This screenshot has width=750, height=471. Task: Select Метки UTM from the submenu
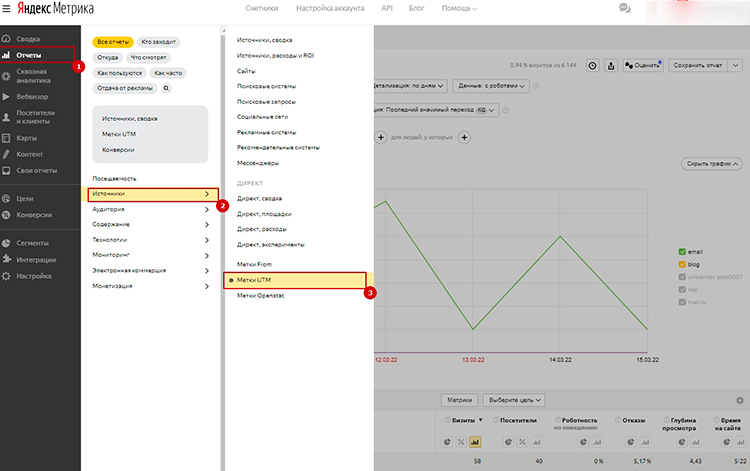294,281
